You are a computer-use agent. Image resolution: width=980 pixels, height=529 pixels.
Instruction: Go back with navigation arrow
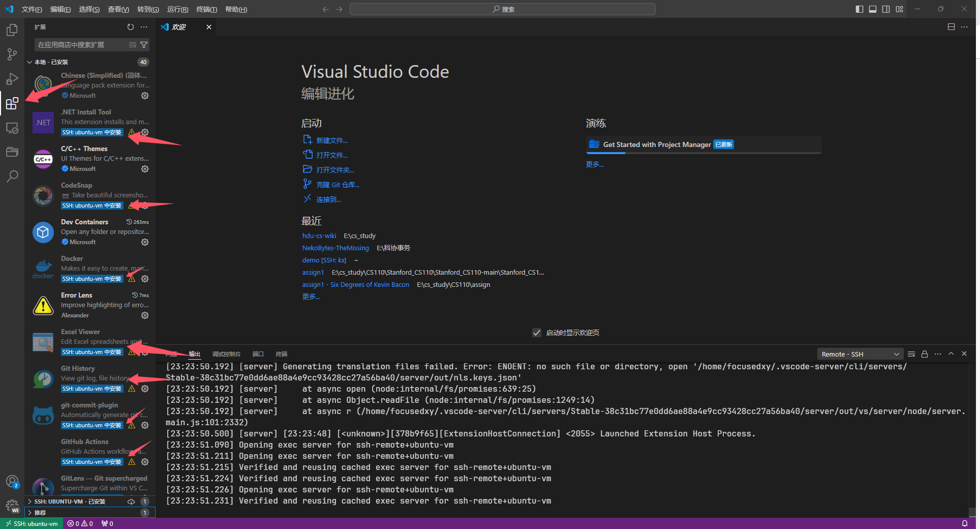tap(326, 9)
